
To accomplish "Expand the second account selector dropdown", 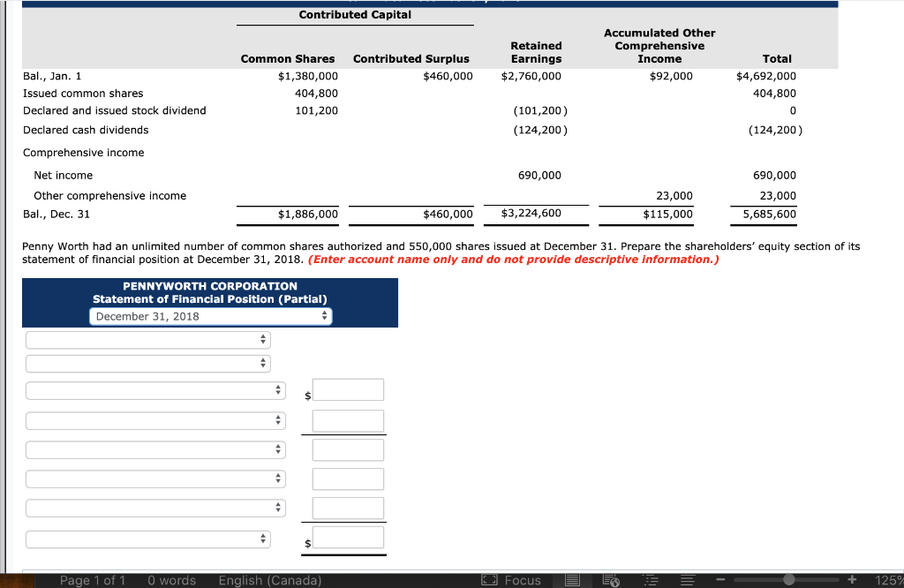I will [147, 363].
